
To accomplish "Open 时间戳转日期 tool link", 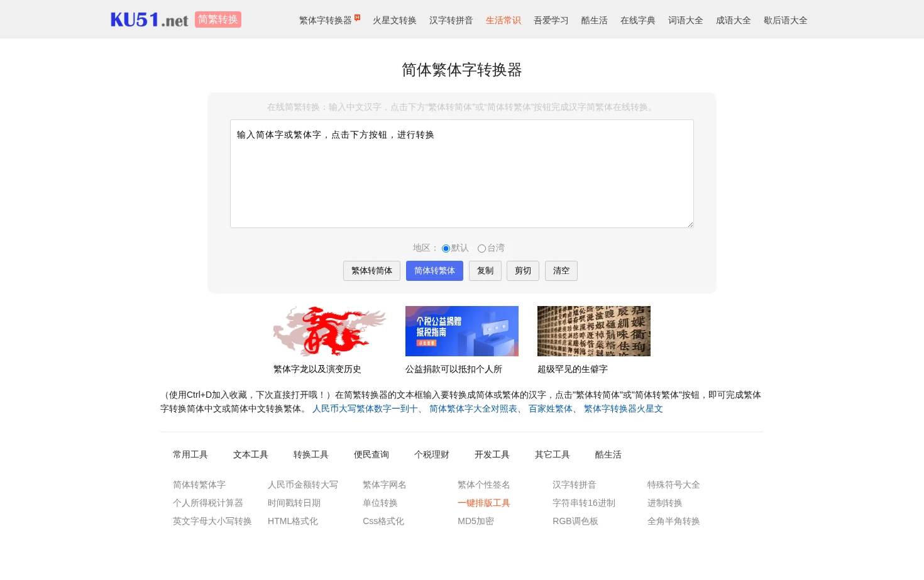I will (x=294, y=503).
